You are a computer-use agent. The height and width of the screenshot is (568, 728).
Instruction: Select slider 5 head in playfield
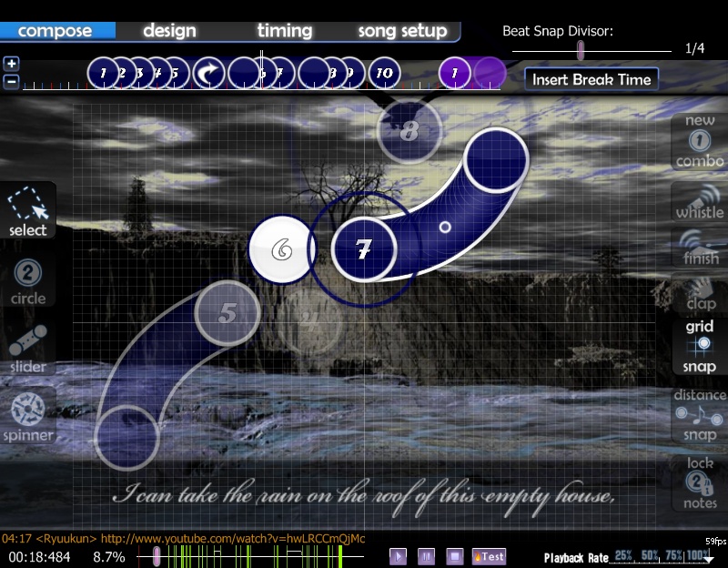pyautogui.click(x=227, y=313)
